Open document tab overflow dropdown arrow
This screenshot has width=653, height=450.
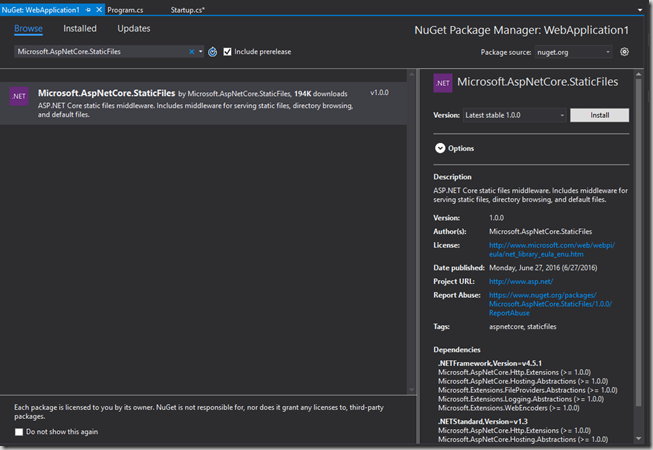[x=640, y=10]
